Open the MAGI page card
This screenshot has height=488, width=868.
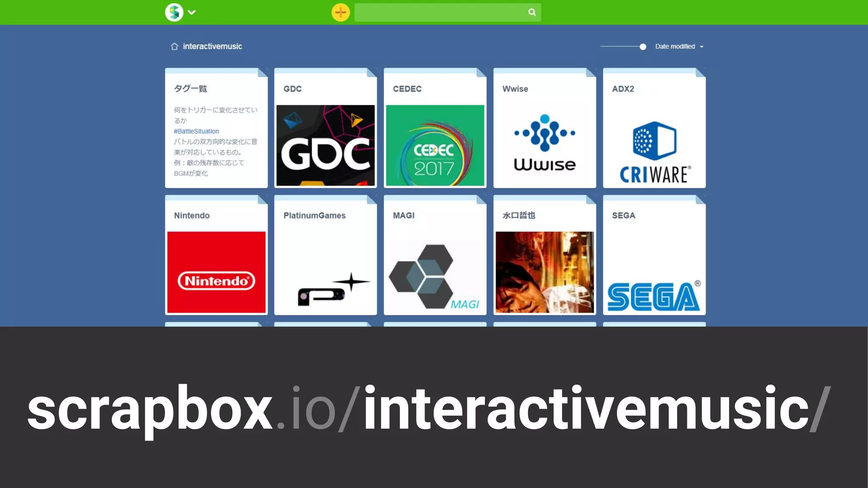(x=435, y=255)
